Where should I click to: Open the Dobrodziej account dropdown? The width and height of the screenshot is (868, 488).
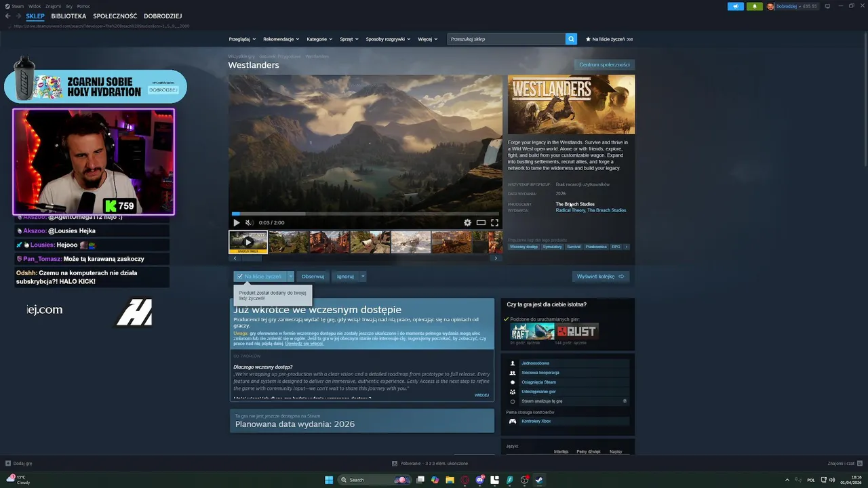pyautogui.click(x=792, y=6)
